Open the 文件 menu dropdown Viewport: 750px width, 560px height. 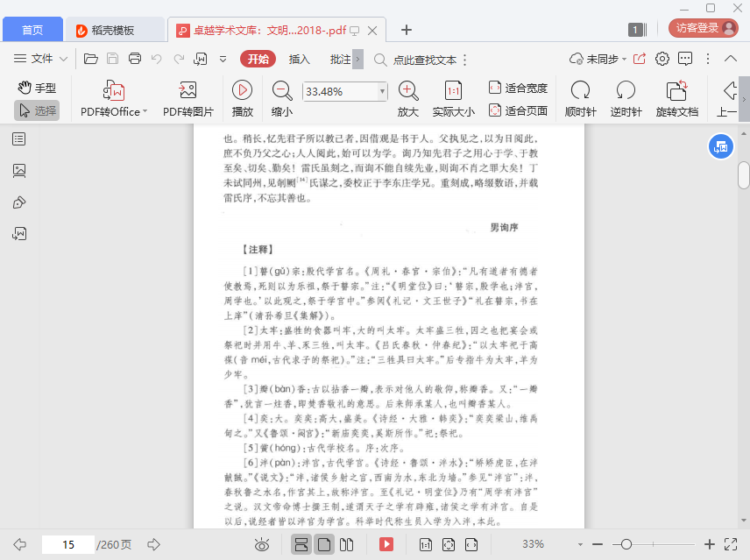coord(40,59)
